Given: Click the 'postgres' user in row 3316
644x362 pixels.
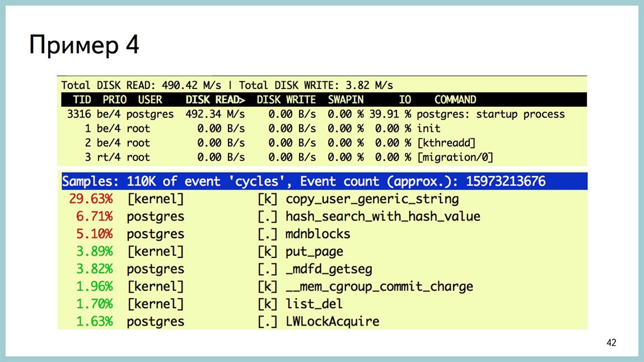Looking at the screenshot, I should [150, 114].
